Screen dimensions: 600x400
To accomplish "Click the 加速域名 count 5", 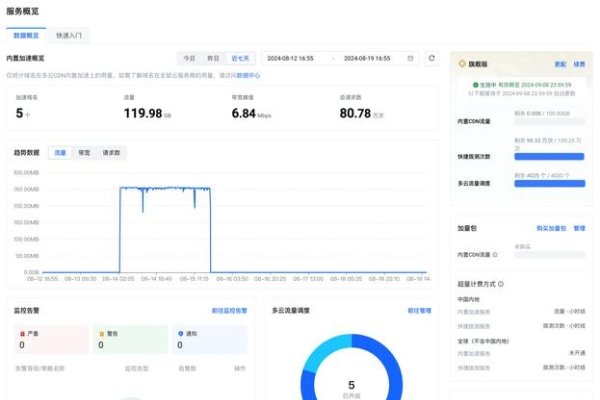I will click(x=19, y=113).
